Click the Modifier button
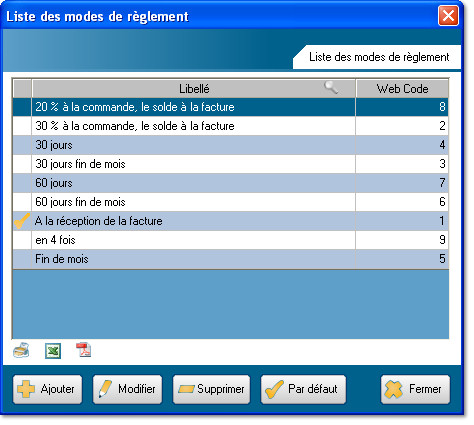The width and height of the screenshot is (474, 425). tap(127, 389)
